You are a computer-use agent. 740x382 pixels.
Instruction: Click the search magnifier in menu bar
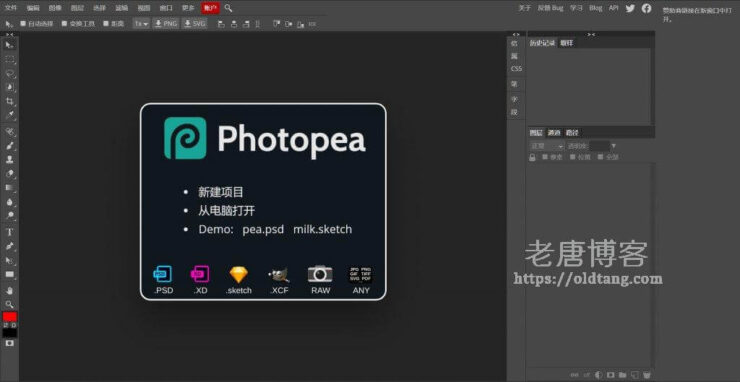click(x=228, y=8)
